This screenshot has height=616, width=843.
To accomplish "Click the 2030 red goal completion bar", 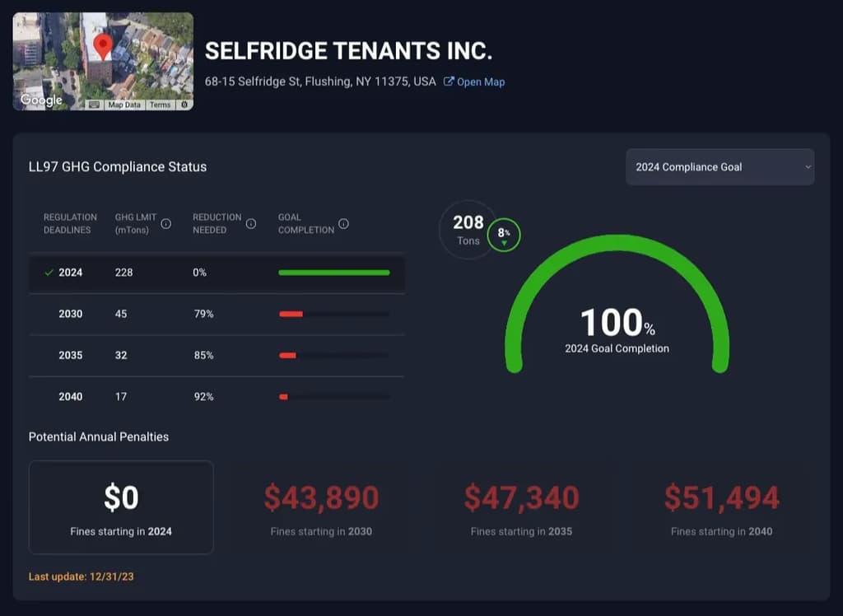I will 291,314.
